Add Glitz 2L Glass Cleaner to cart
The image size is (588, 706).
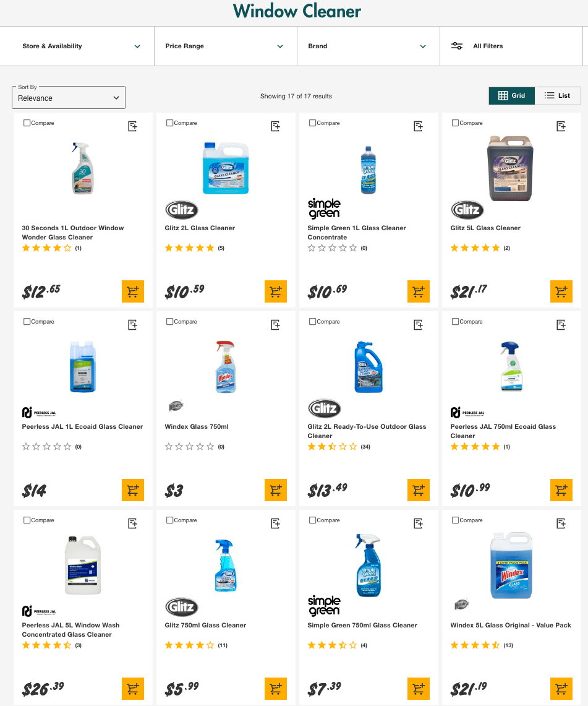pyautogui.click(x=275, y=291)
